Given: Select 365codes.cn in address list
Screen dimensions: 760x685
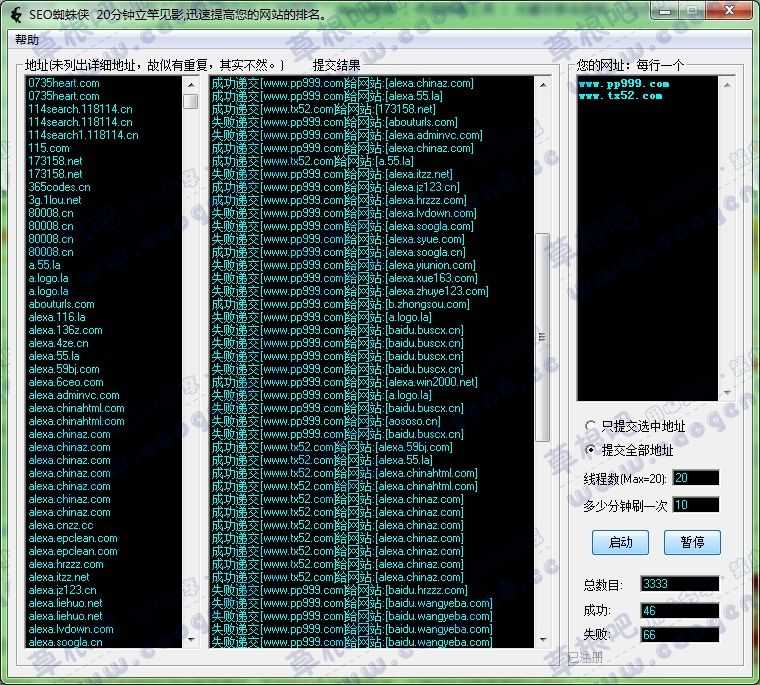Looking at the screenshot, I should pos(59,187).
